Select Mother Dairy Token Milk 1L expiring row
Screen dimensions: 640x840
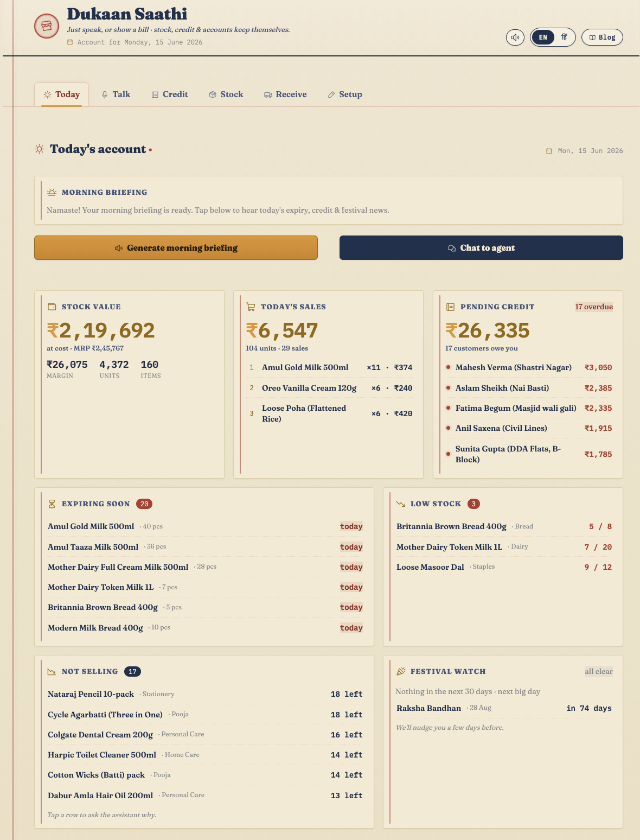(x=205, y=587)
